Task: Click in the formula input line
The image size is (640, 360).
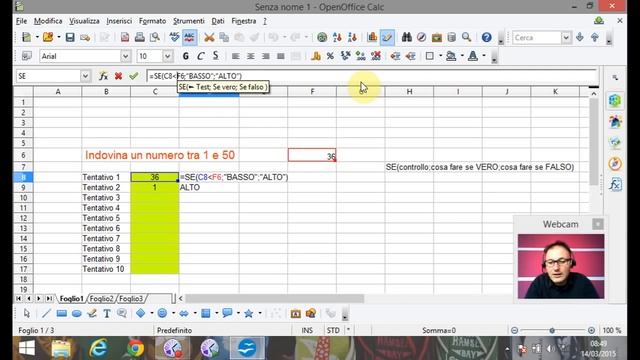Action: [371, 76]
